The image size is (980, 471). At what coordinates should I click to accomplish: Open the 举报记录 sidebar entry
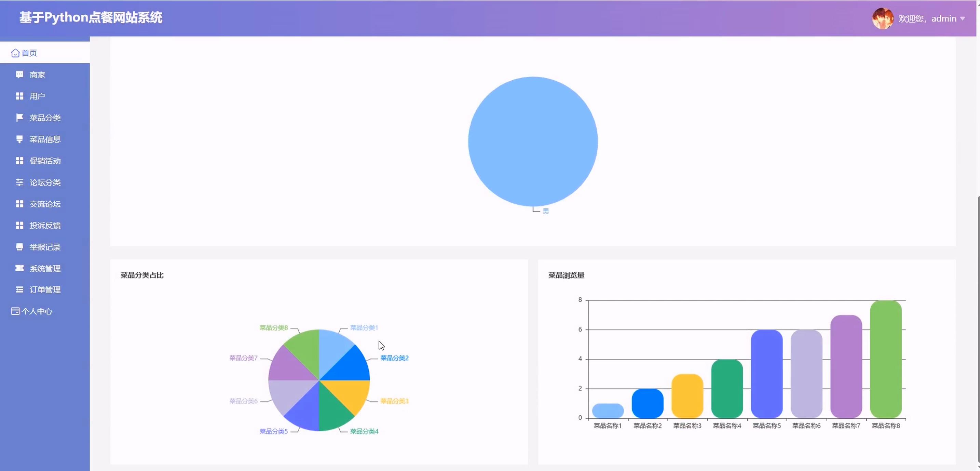point(45,247)
